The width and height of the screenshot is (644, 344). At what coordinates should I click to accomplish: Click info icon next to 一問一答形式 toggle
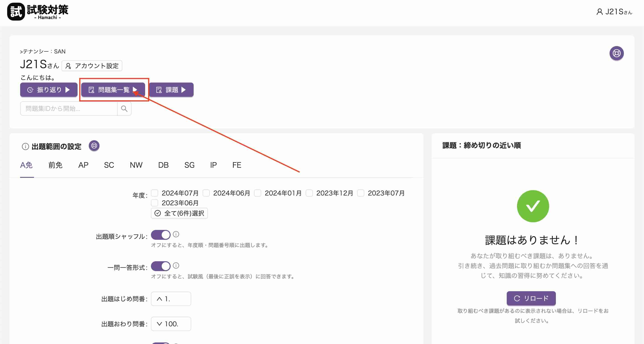[x=176, y=265]
